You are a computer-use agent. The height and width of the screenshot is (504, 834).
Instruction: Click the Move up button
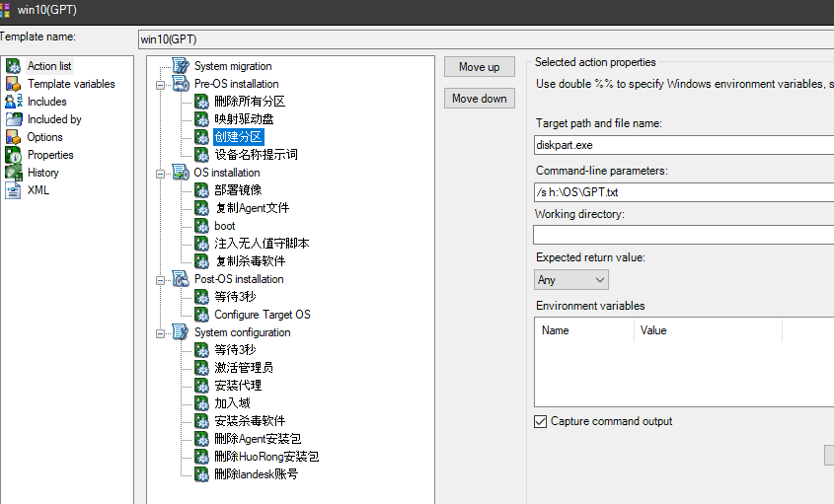pyautogui.click(x=480, y=67)
